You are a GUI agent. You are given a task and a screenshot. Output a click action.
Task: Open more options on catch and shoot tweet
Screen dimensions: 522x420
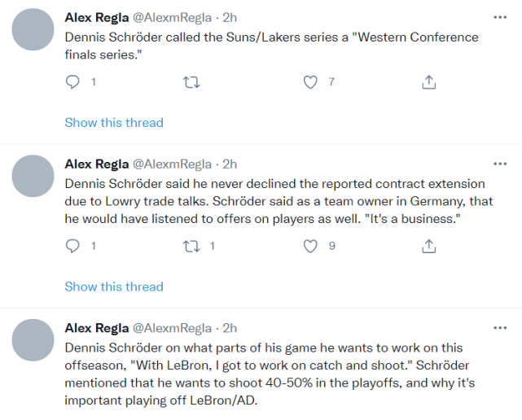(x=499, y=328)
